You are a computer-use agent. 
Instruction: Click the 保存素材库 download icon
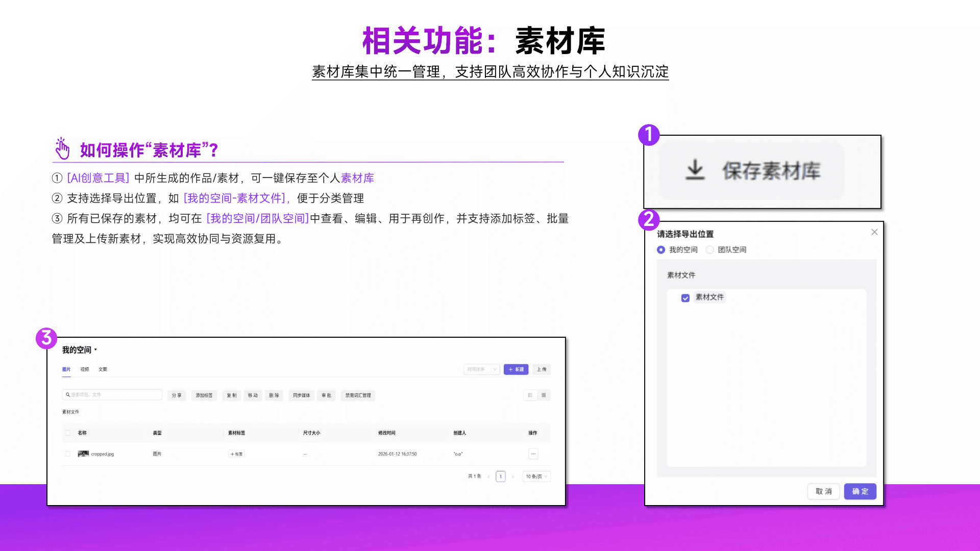click(695, 170)
